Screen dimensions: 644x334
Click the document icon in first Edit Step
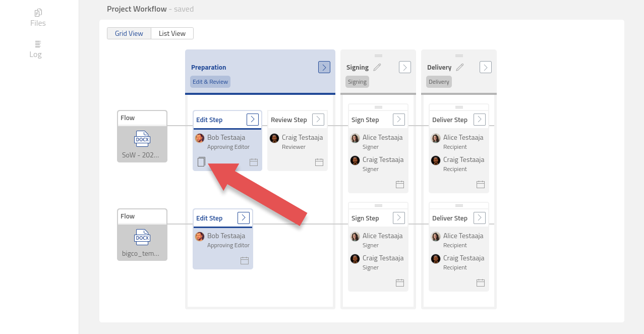[201, 162]
